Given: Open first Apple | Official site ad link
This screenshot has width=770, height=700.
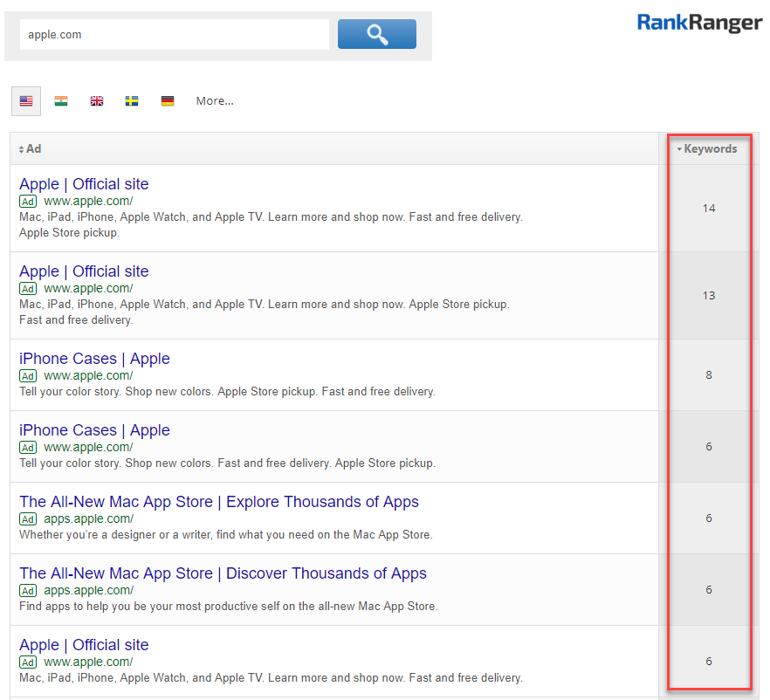Looking at the screenshot, I should [84, 184].
